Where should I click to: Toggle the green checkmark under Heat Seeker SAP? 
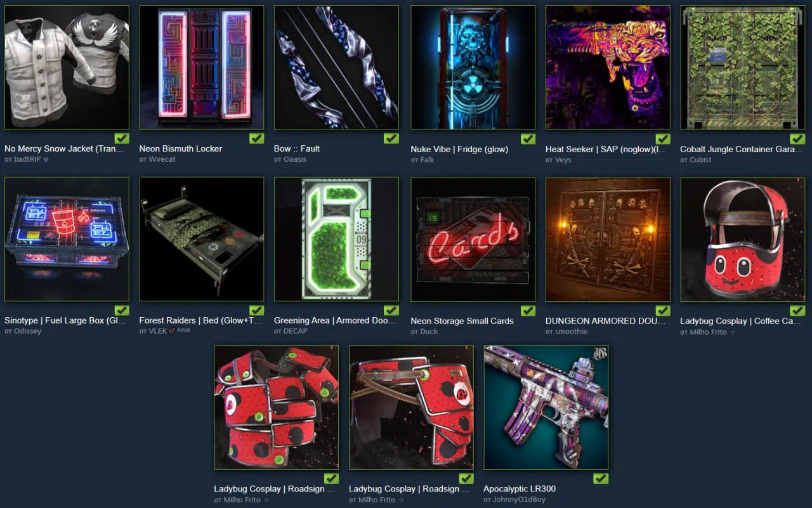coord(663,138)
